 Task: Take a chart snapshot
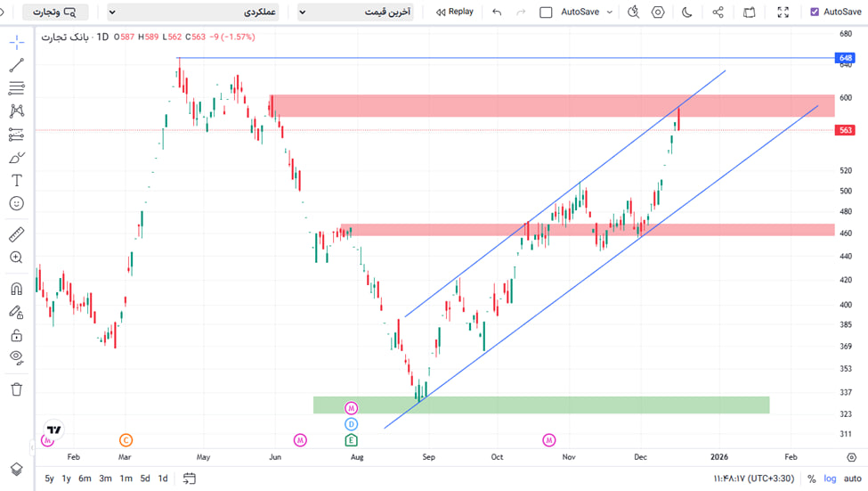pyautogui.click(x=749, y=12)
